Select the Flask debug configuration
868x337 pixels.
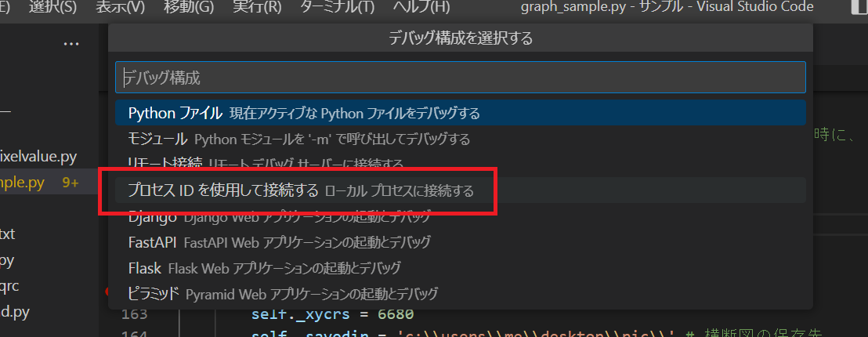460,268
